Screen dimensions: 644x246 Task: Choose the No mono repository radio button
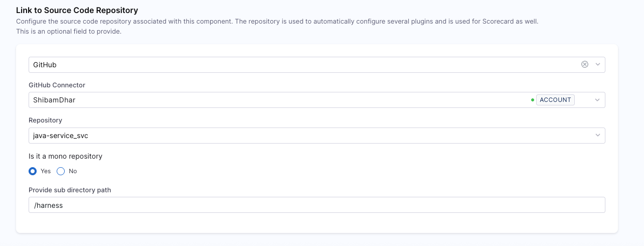61,171
